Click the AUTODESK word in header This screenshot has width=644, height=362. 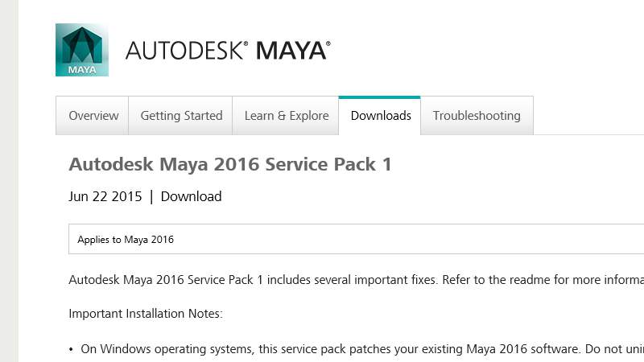184,51
